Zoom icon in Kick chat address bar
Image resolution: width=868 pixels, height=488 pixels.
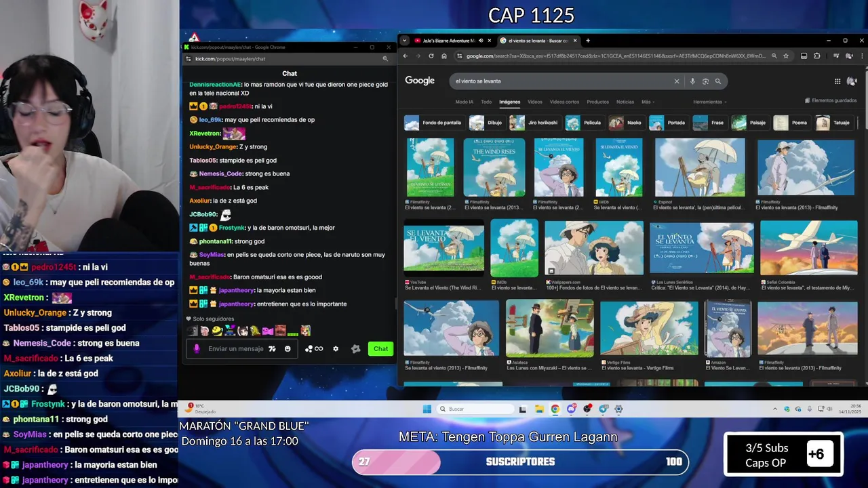[x=385, y=59]
